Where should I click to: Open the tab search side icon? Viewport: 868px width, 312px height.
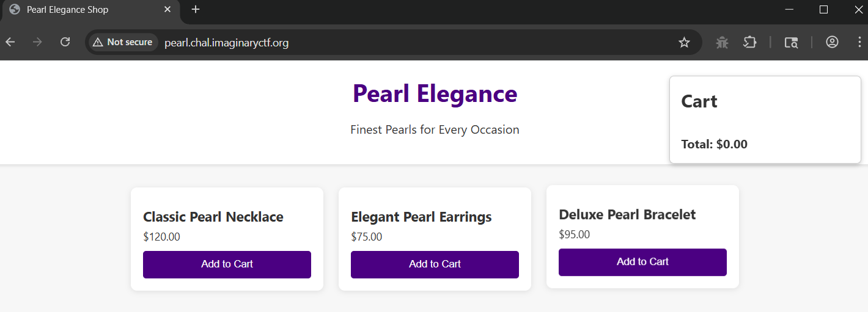tap(791, 42)
